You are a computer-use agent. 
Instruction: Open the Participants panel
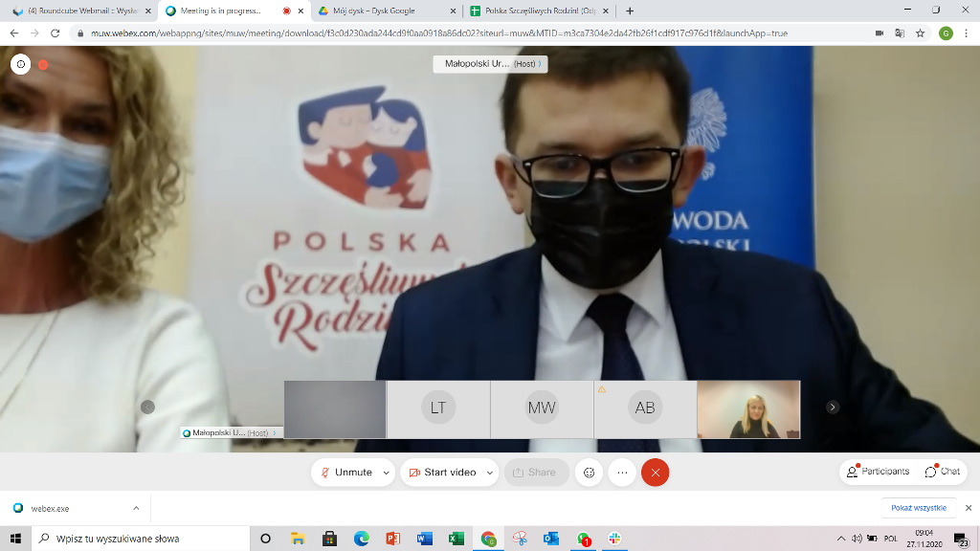[x=879, y=472]
